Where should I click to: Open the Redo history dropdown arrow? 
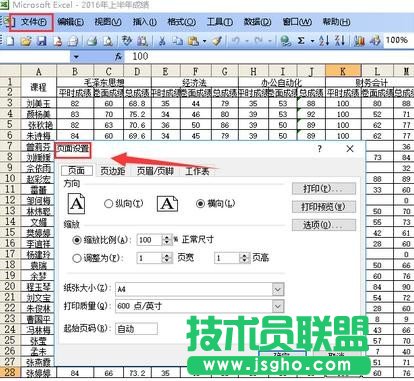click(270, 41)
